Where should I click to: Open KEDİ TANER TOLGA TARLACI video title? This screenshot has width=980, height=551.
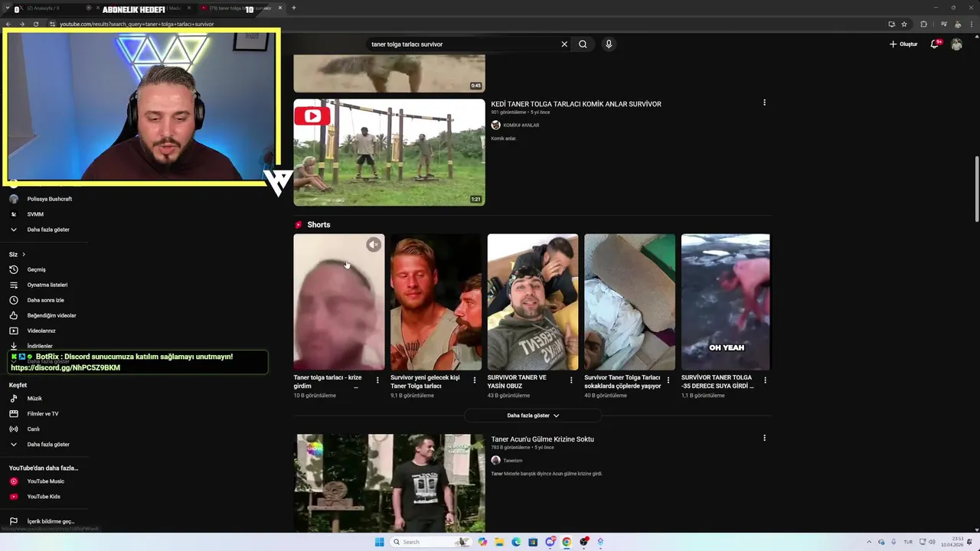point(576,104)
